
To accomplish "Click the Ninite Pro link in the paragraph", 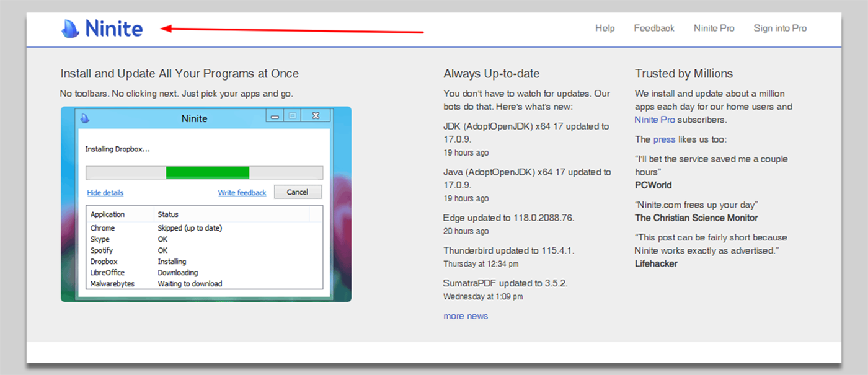I will pyautogui.click(x=655, y=120).
